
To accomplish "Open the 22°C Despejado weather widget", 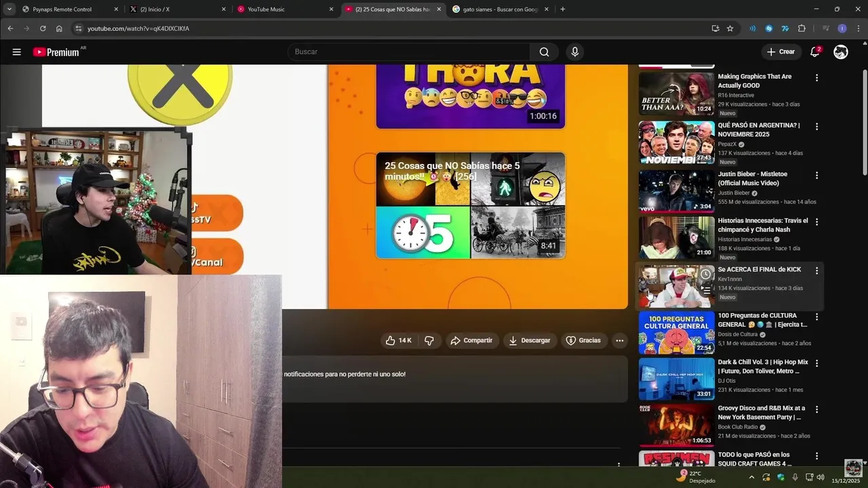I will (x=696, y=476).
